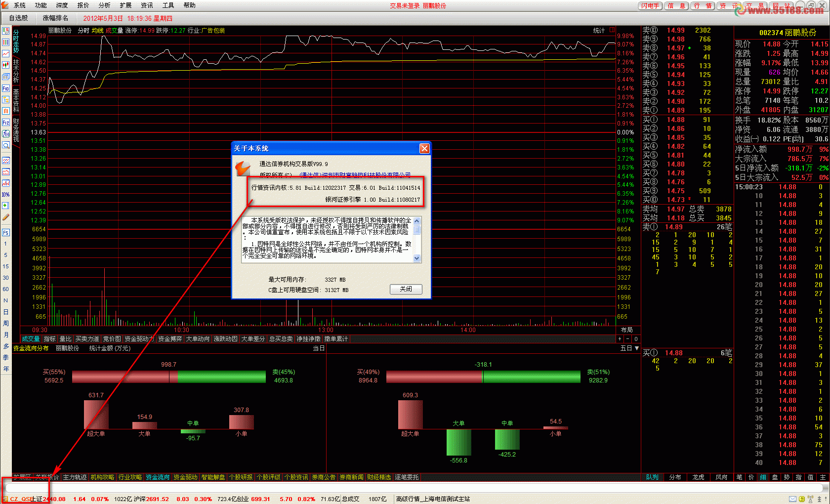Click the yellow badge icon in status bar
Viewport: 830px width, 504px height.
coord(802,499)
